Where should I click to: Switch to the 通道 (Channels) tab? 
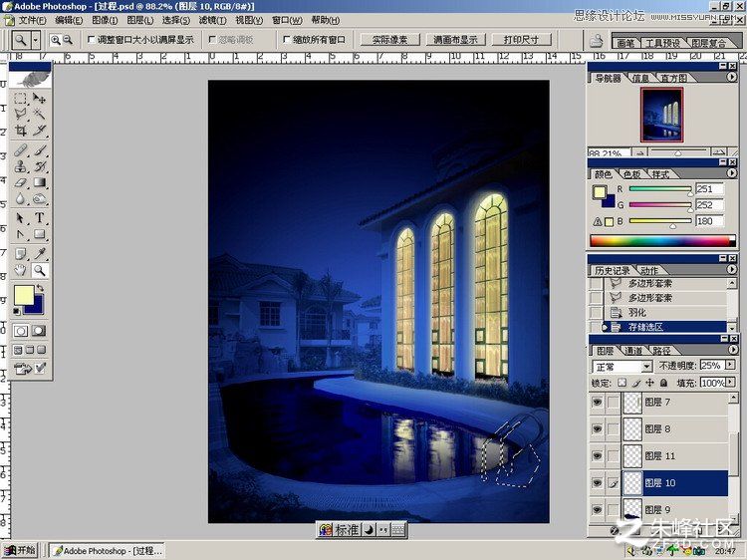point(633,351)
